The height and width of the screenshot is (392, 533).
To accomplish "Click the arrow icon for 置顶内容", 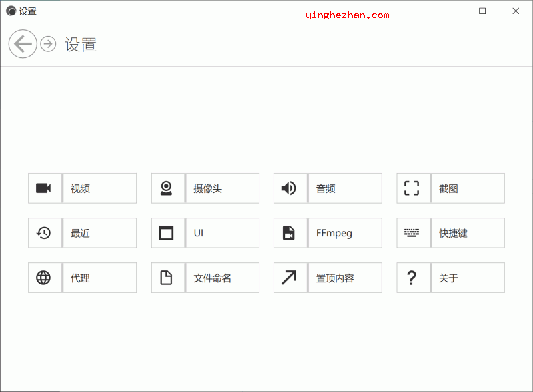I will pyautogui.click(x=289, y=278).
